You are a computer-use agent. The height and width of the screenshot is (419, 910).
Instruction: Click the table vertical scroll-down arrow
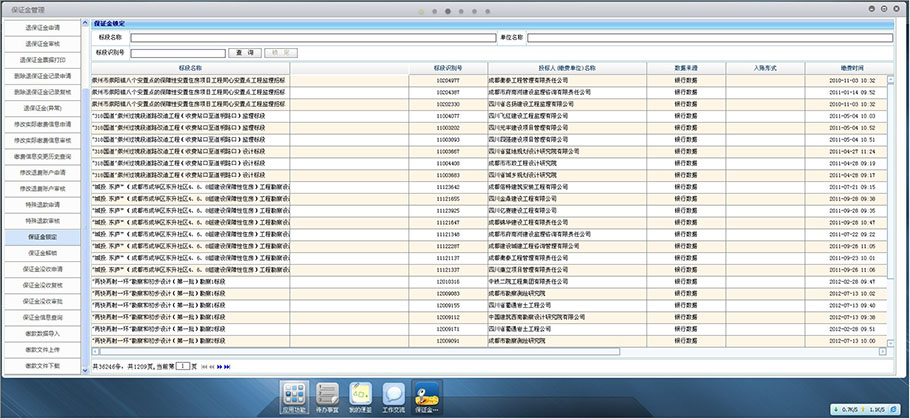(x=890, y=342)
